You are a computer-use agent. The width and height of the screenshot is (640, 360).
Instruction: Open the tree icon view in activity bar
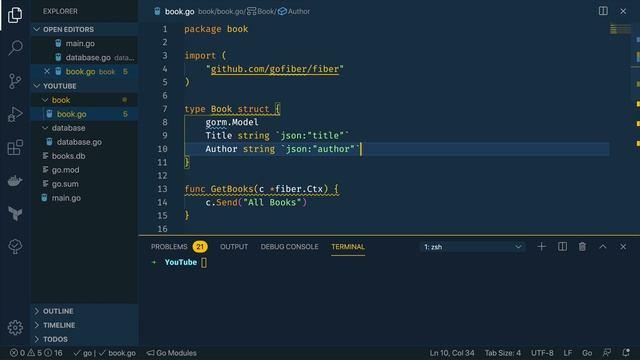point(15,246)
